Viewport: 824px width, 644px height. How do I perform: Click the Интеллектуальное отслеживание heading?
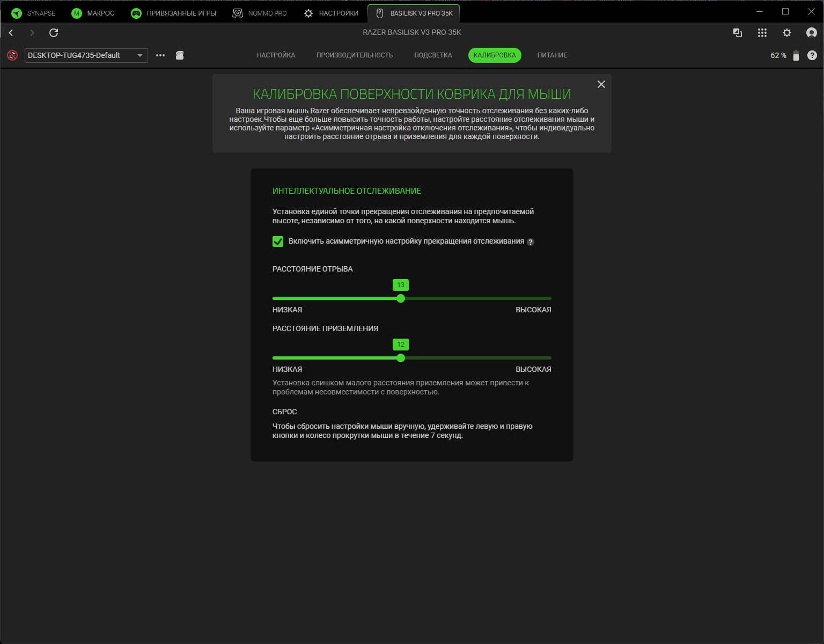(347, 191)
